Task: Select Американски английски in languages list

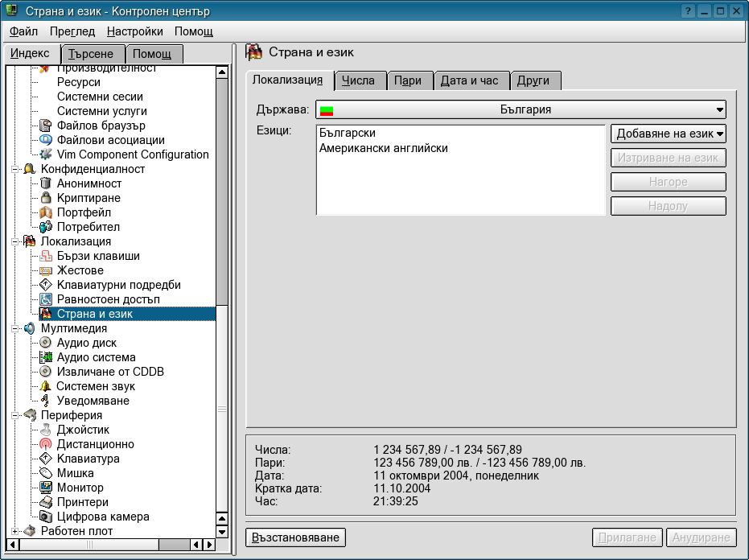Action: [384, 148]
